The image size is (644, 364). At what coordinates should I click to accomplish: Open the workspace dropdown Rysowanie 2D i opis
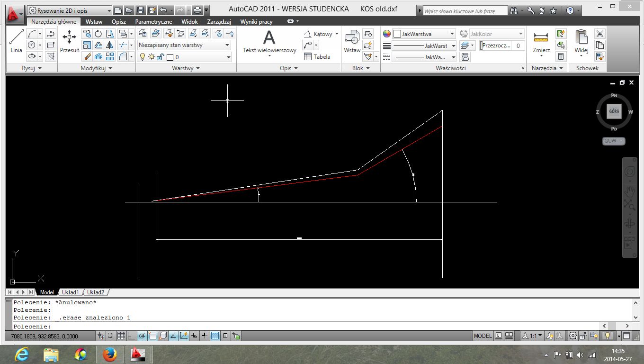click(x=70, y=10)
